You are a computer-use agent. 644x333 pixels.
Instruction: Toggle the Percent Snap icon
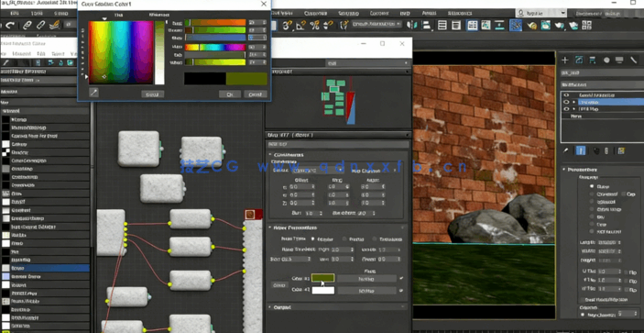click(314, 26)
